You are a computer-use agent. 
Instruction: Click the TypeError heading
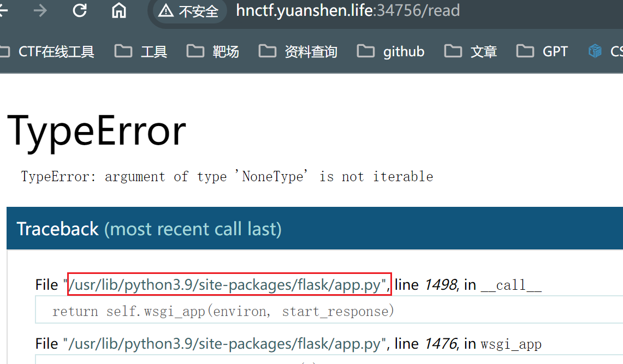tap(97, 132)
